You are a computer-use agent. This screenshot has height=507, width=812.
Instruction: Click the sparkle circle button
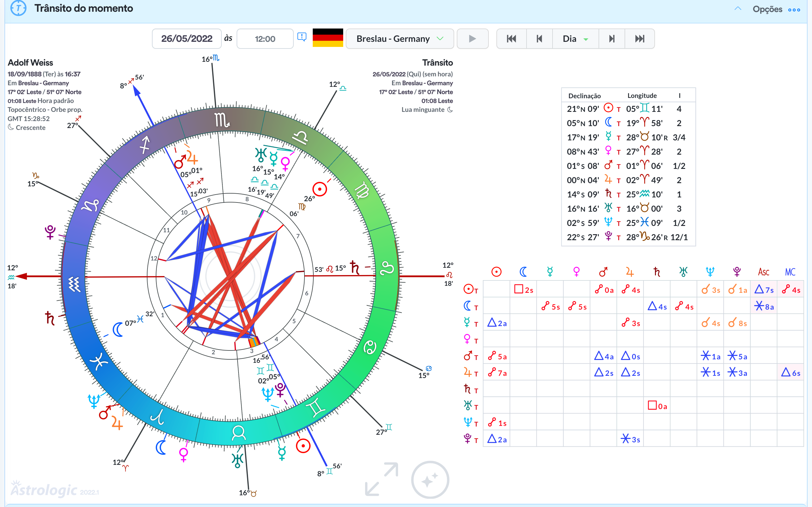pyautogui.click(x=430, y=480)
